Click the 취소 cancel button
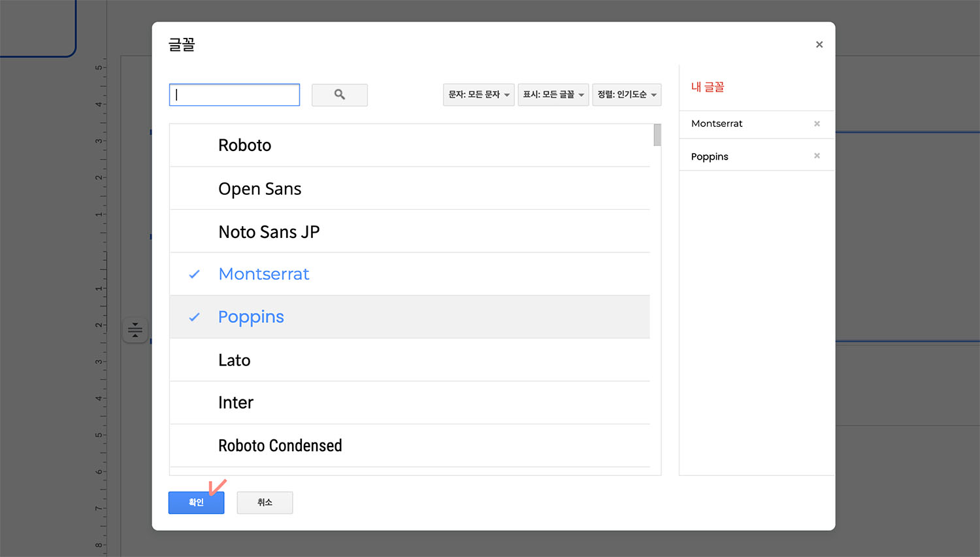 (265, 503)
